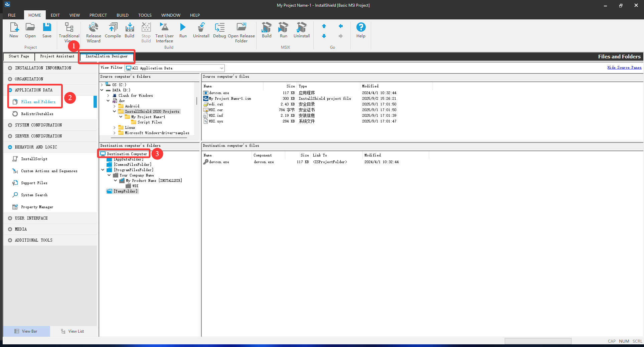The height and width of the screenshot is (347, 644).
Task: Switch to the TOOLS ribbon tab
Action: pos(145,15)
